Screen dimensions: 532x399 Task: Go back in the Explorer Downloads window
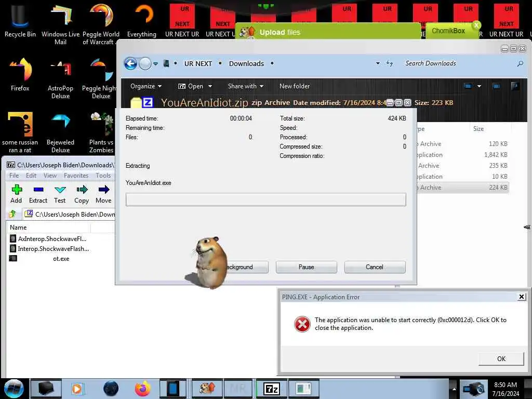click(x=130, y=63)
